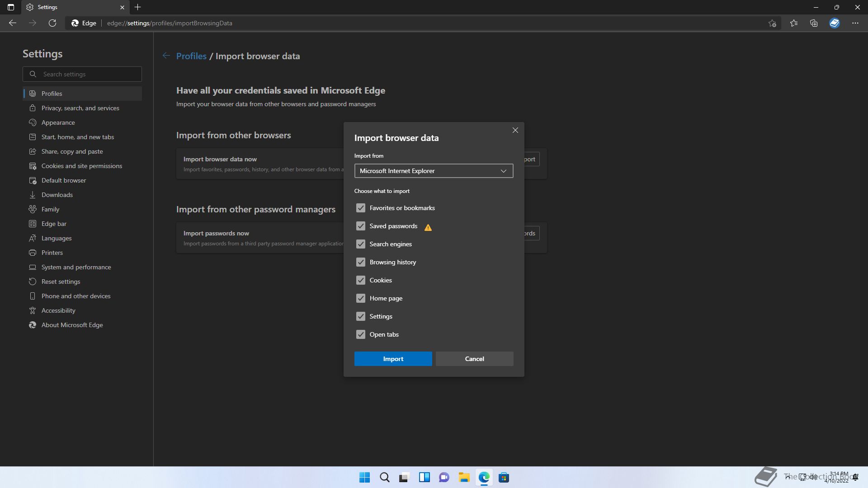Open Profiles in the settings sidebar
Screen dimensions: 868x488
(82, 94)
